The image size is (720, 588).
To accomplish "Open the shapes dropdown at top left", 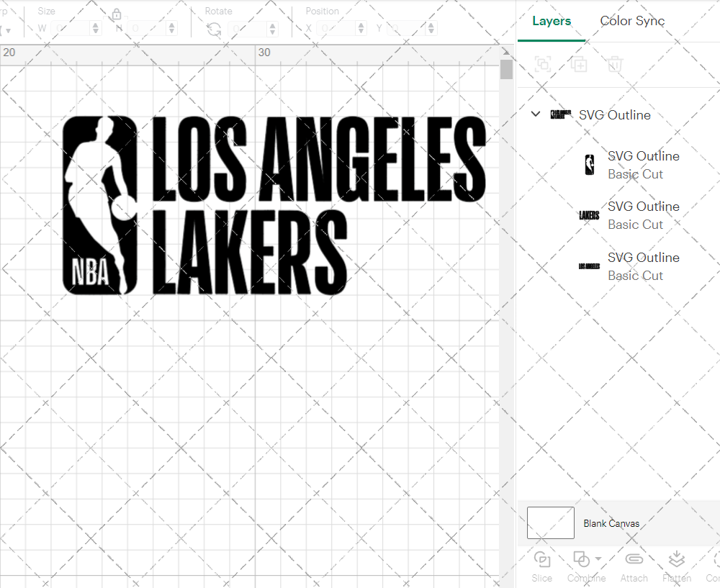I will 9,29.
